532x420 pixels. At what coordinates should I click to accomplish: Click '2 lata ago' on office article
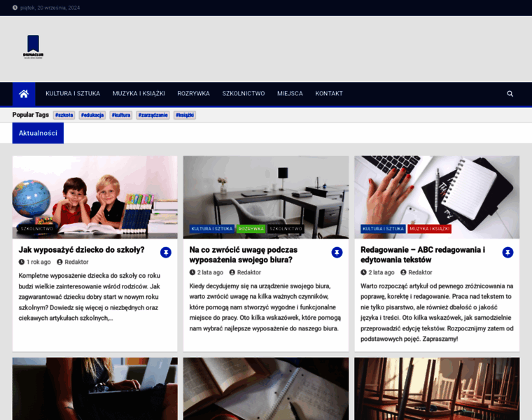pyautogui.click(x=210, y=272)
